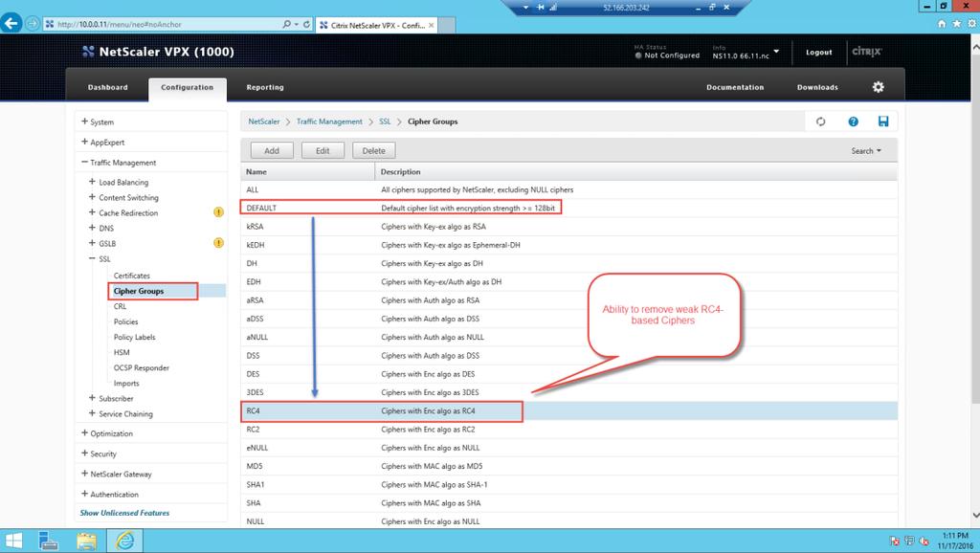Open the NetScaler settings gear icon
The width and height of the screenshot is (980, 553).
tap(879, 87)
